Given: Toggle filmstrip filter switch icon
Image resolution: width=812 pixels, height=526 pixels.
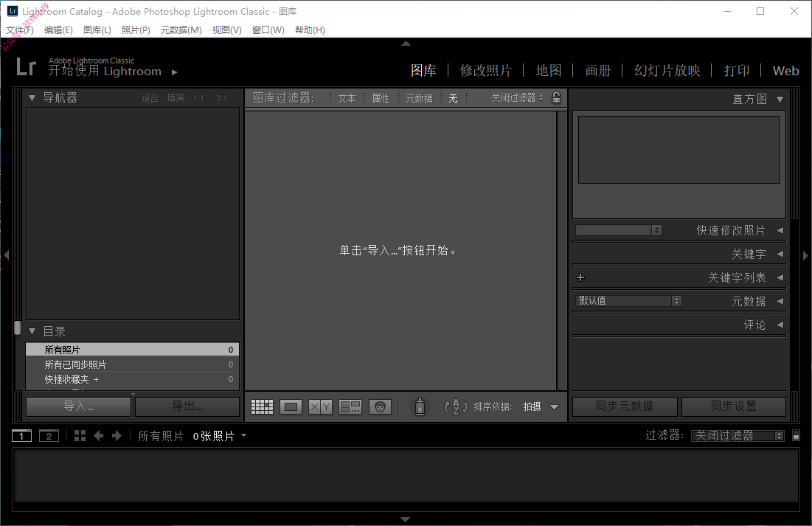Looking at the screenshot, I should (x=797, y=436).
